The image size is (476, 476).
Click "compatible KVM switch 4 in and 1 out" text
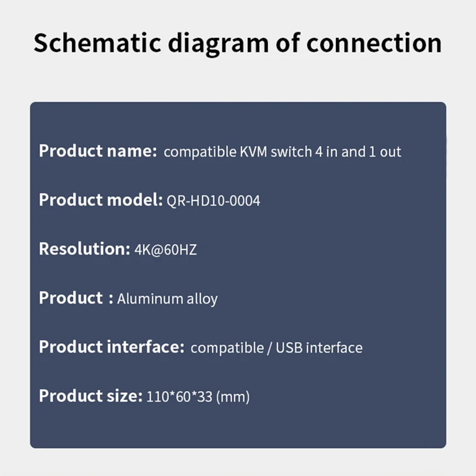282,152
